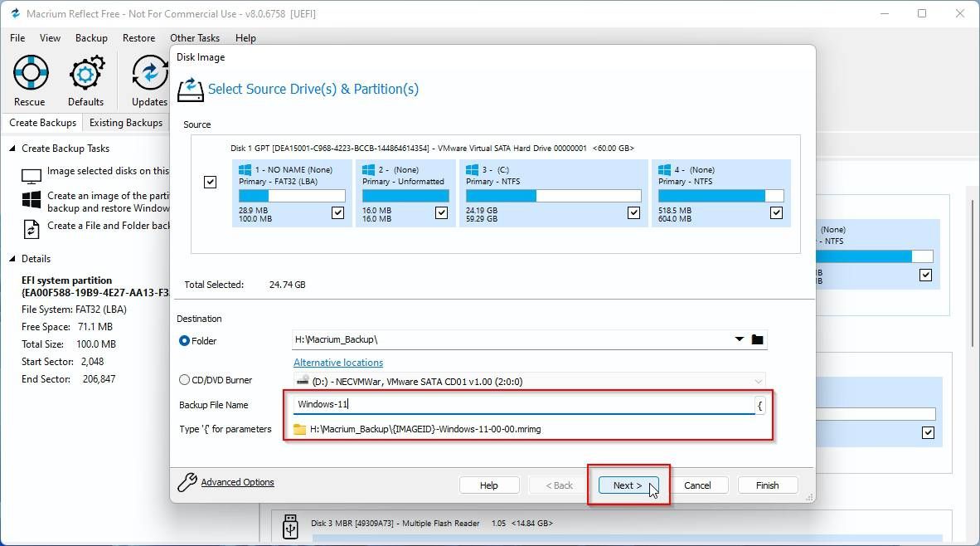Click the Defaults gear icon
Image resolution: width=980 pixels, height=546 pixels.
tap(85, 72)
